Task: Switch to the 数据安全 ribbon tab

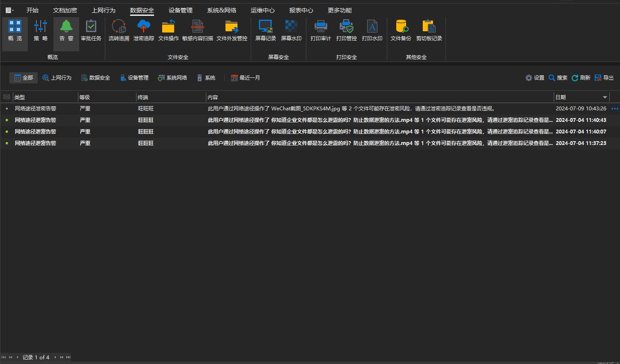Action: click(x=142, y=10)
